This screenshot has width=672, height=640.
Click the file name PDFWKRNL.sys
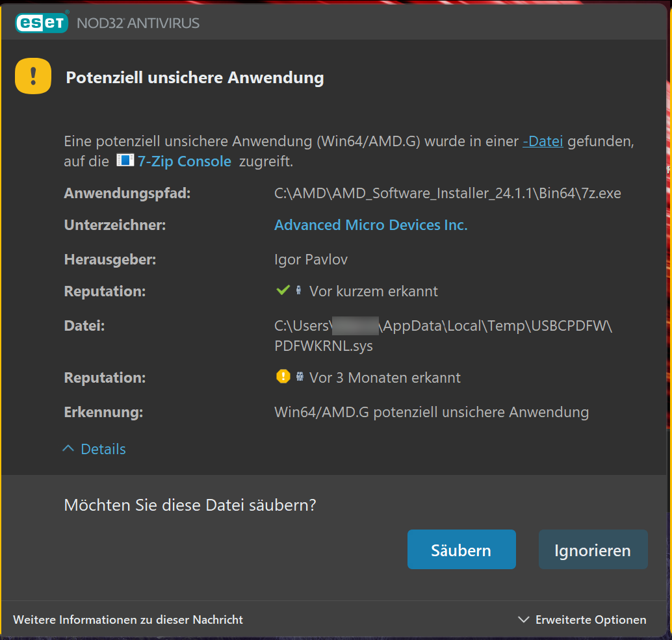pos(324,346)
